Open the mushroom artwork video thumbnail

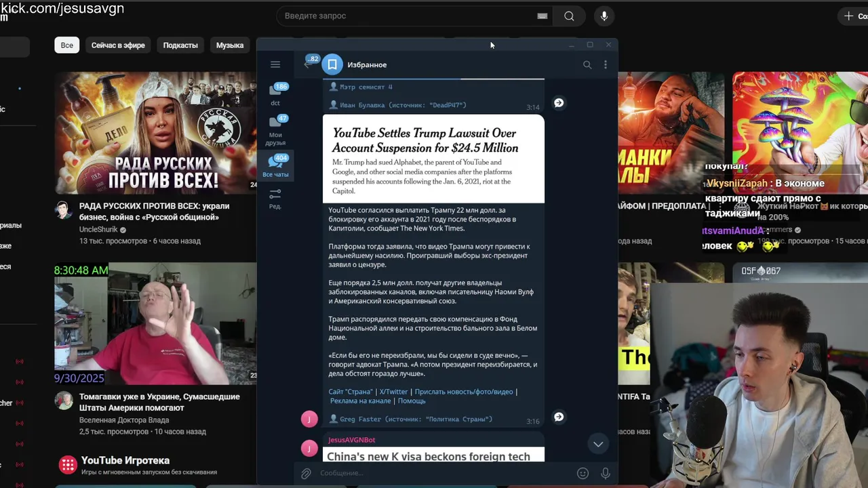800,132
